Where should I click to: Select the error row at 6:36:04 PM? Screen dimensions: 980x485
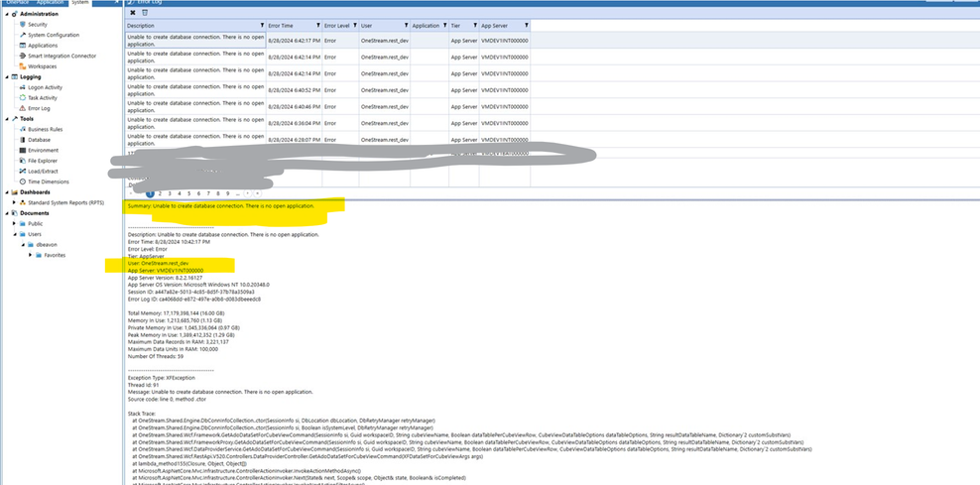point(327,123)
